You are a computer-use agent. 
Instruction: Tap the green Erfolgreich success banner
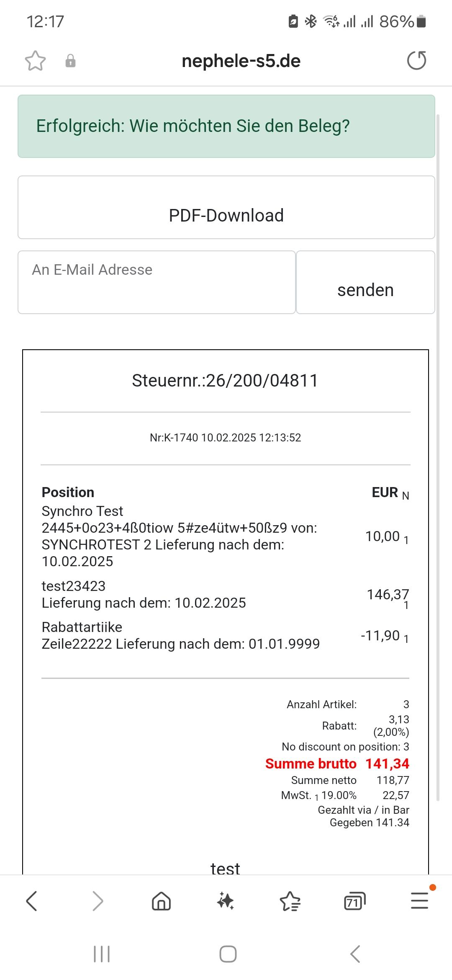pyautogui.click(x=226, y=126)
